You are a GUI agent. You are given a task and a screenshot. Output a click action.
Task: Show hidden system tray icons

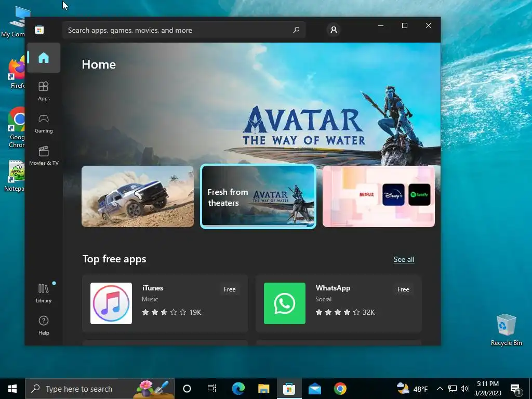tap(440, 389)
